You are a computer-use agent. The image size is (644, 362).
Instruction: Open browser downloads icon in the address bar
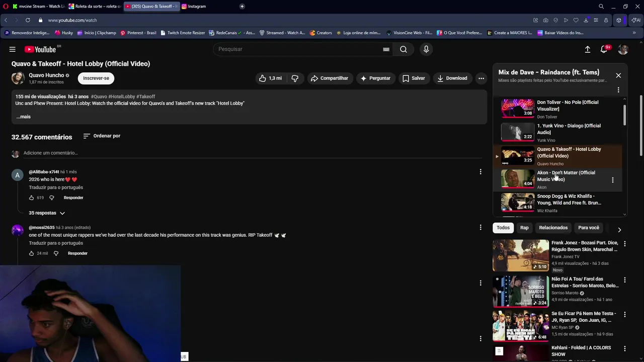[x=586, y=20]
